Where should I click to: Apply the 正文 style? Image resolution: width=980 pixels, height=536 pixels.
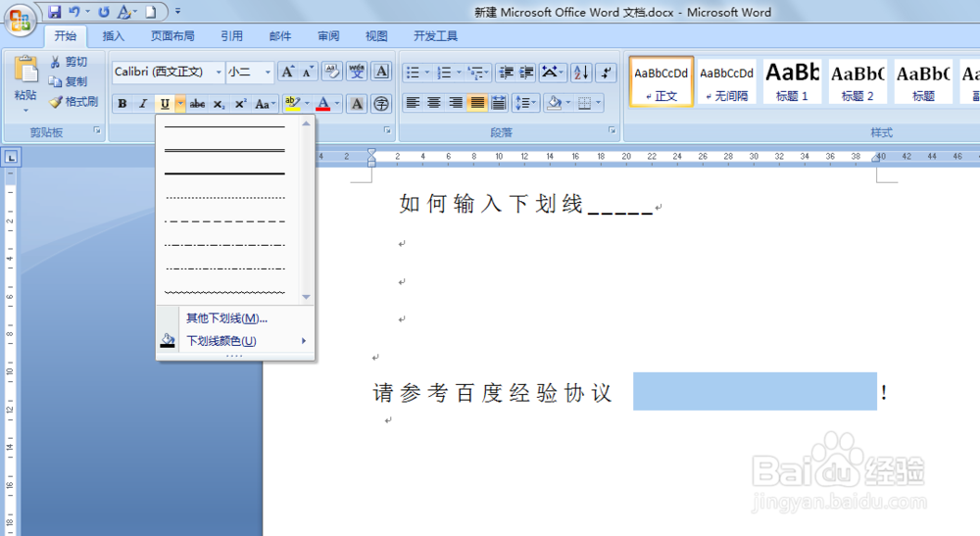click(661, 82)
